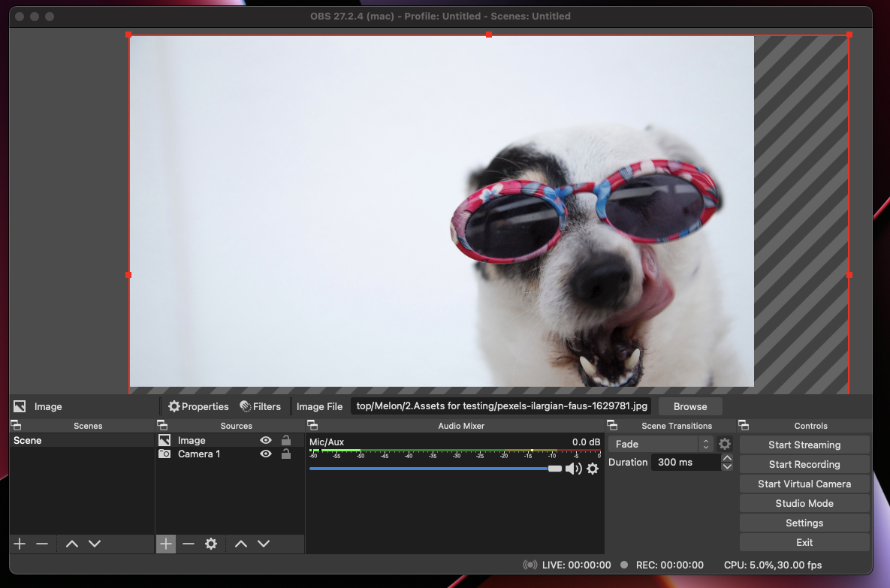Add a new source with plus icon
This screenshot has height=588, width=890.
point(166,544)
